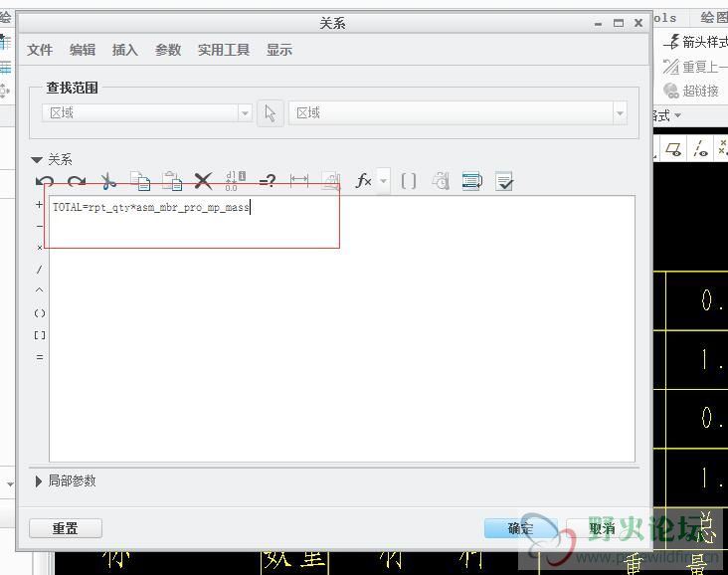
Task: Click the Undo arrow in relations toolbar
Action: click(x=45, y=182)
